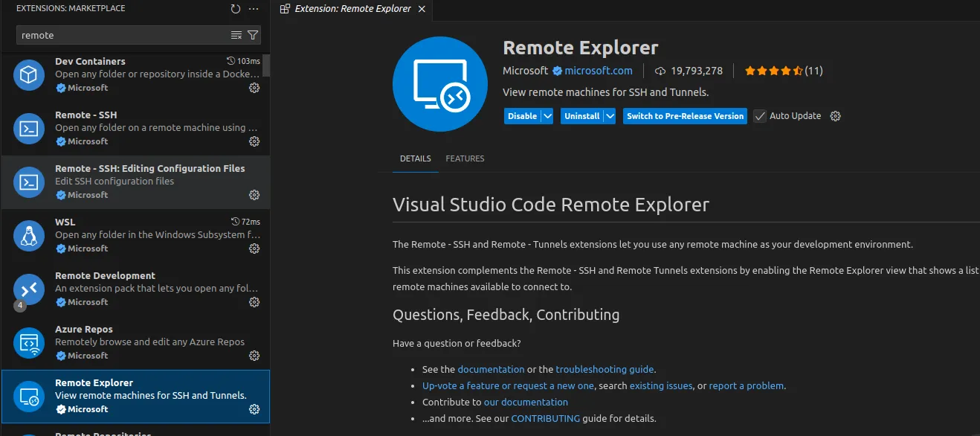Select the Remote - SSH extension icon
The width and height of the screenshot is (980, 436).
tap(29, 129)
